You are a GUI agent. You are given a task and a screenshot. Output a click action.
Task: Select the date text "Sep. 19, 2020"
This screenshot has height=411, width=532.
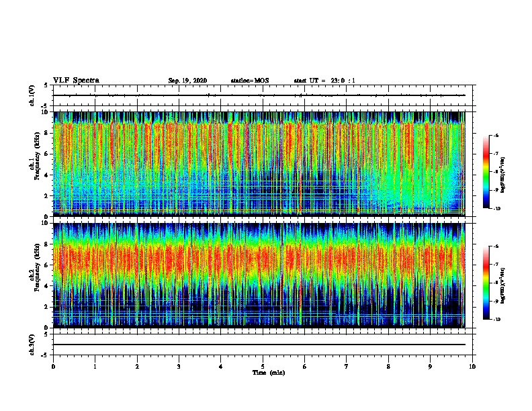187,81
